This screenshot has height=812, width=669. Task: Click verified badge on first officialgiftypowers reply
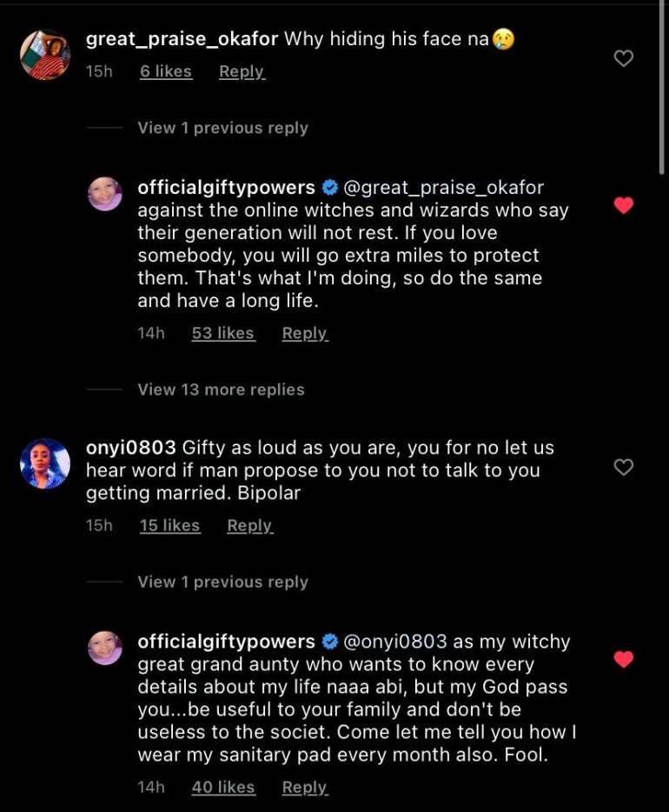[x=330, y=188]
